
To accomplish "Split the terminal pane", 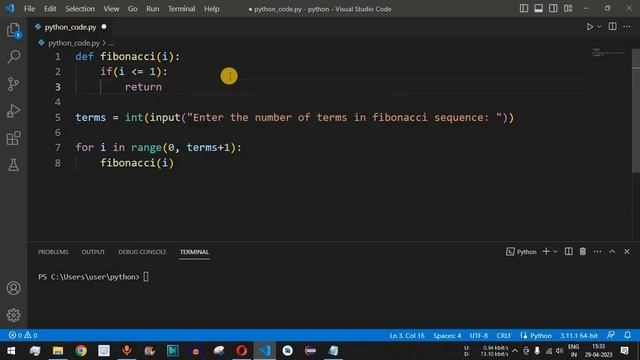I will tap(568, 251).
